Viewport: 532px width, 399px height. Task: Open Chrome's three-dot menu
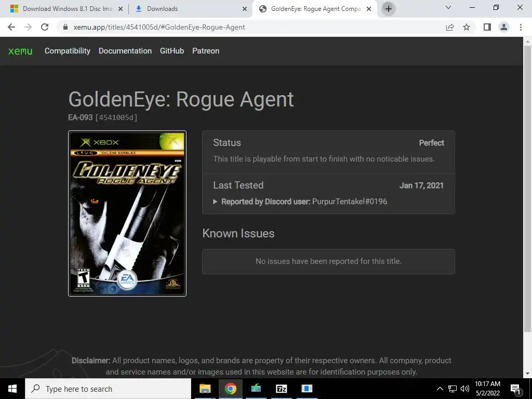coord(521,27)
